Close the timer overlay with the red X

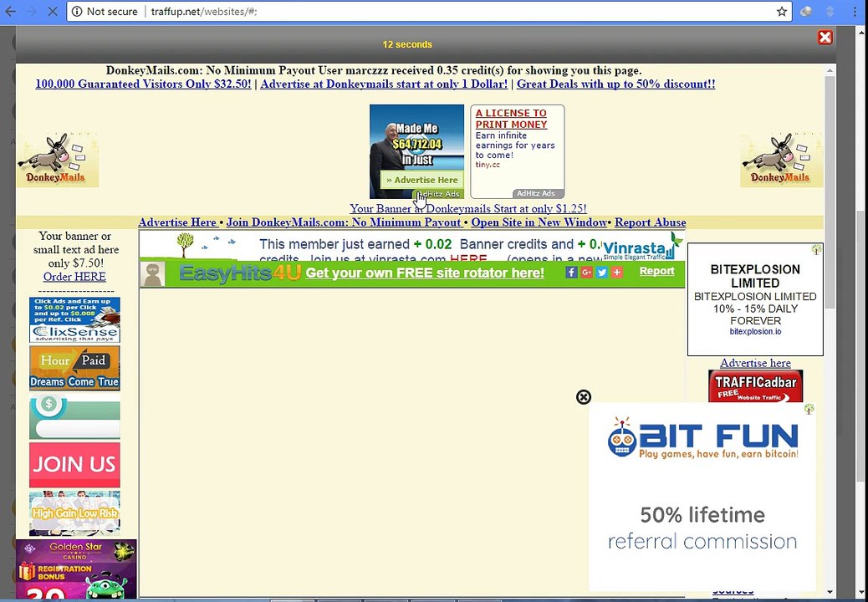click(825, 37)
